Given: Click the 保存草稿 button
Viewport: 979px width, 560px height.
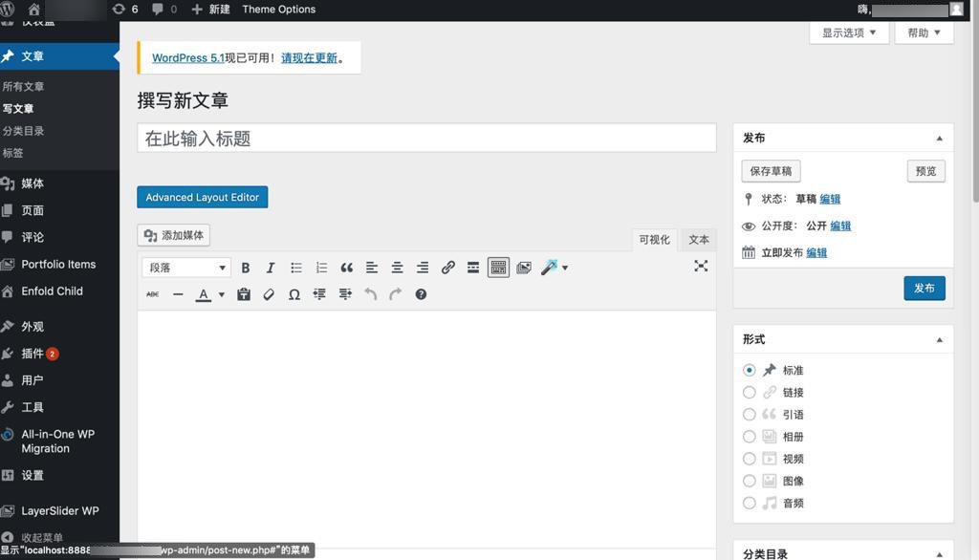Looking at the screenshot, I should [x=772, y=171].
